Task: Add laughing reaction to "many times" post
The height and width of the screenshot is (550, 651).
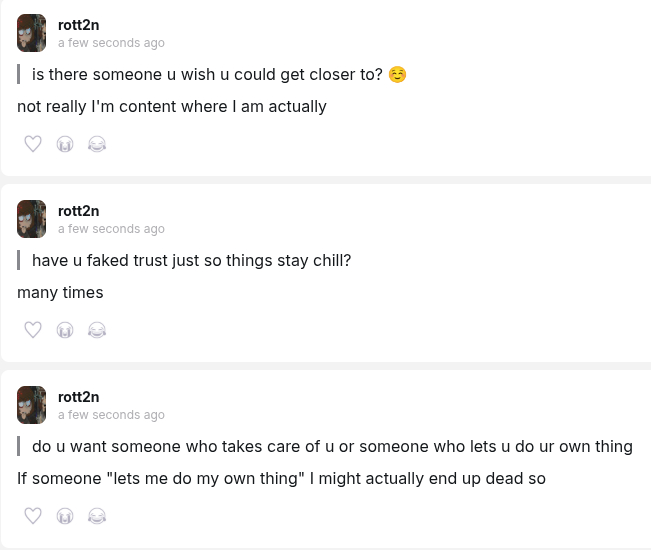Action: pos(97,330)
